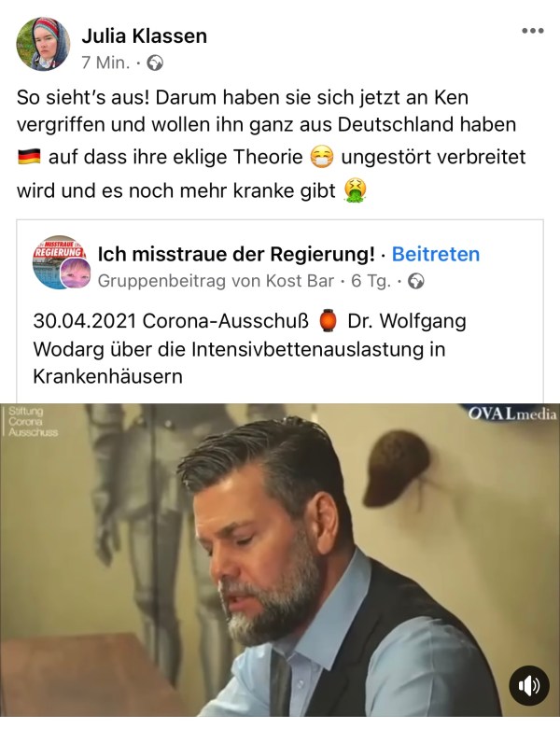Click the red lantern emoji before Dr. Wolfgang
560x729 pixels.
click(329, 320)
